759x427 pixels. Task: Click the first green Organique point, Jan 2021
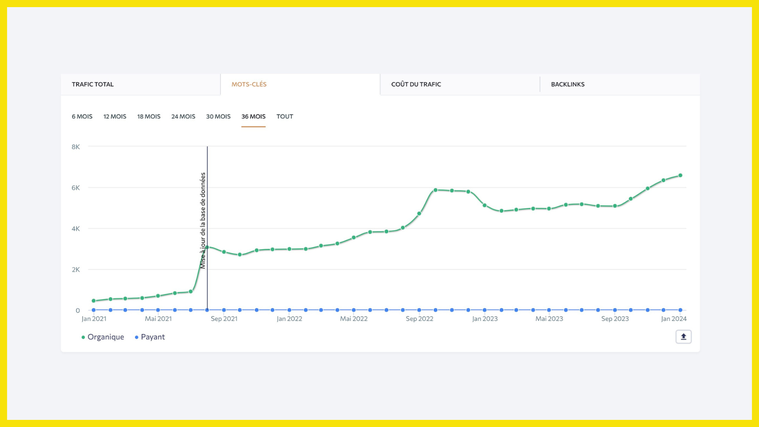pos(94,301)
